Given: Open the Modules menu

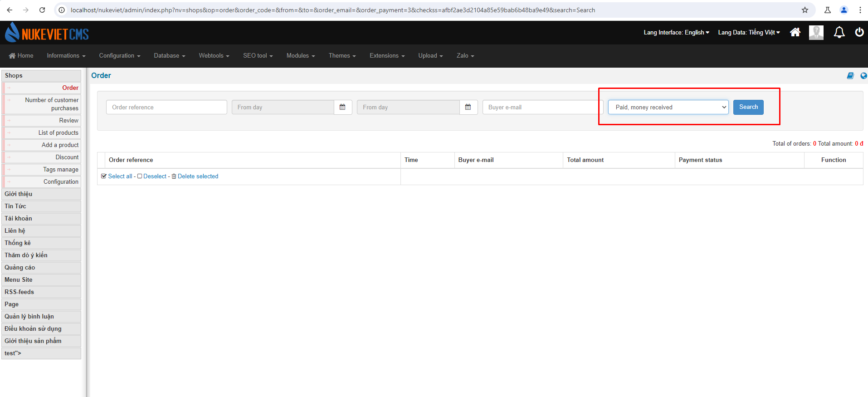Looking at the screenshot, I should click(301, 56).
